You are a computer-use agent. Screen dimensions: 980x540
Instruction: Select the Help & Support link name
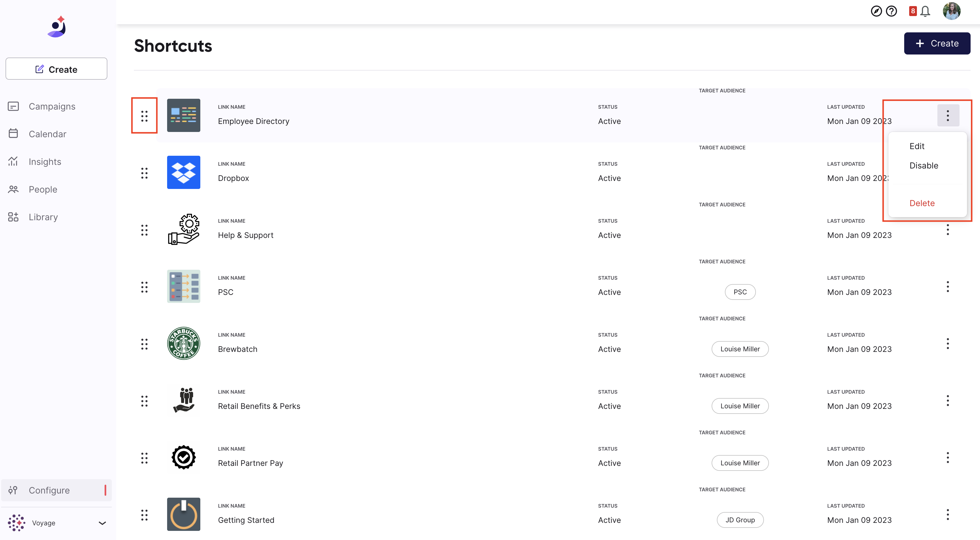[245, 235]
